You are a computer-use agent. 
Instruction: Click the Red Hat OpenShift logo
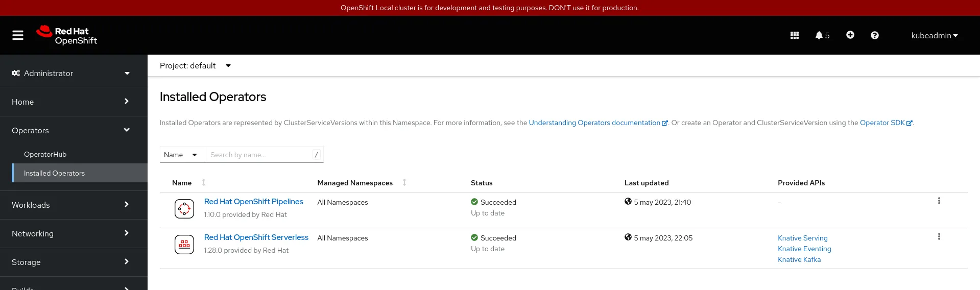click(x=67, y=35)
